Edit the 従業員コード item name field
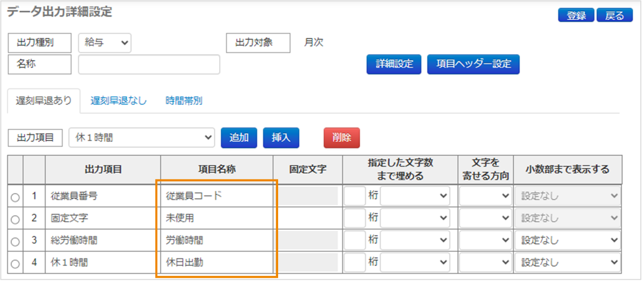This screenshot has width=644, height=283. point(216,196)
